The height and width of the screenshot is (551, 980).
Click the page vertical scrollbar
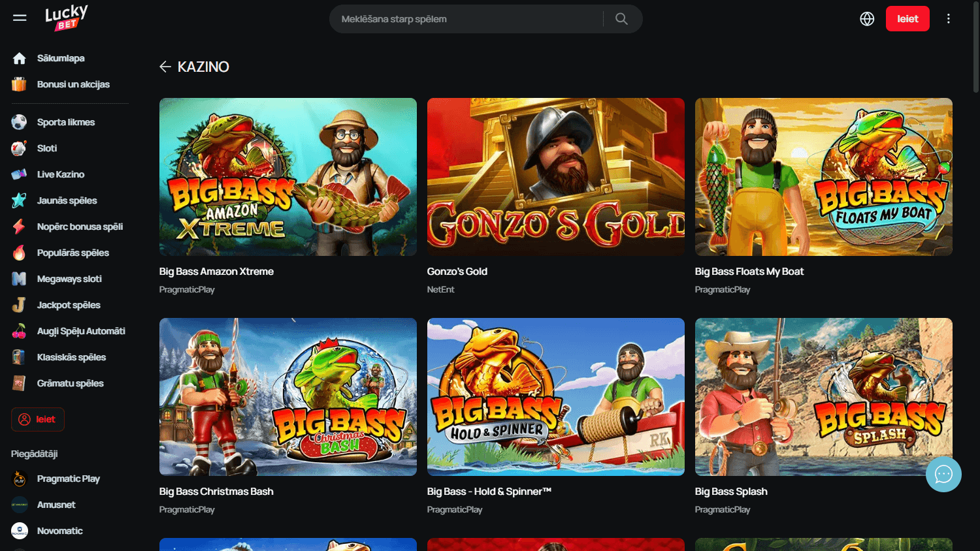click(x=976, y=46)
